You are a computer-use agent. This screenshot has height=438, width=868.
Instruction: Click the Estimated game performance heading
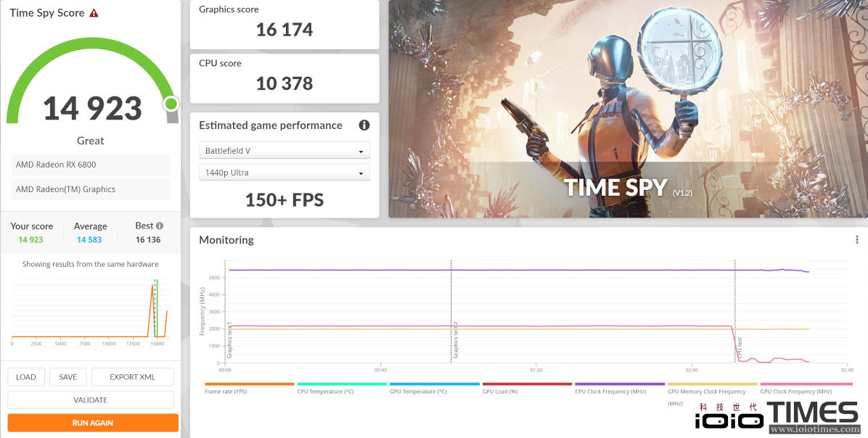271,125
